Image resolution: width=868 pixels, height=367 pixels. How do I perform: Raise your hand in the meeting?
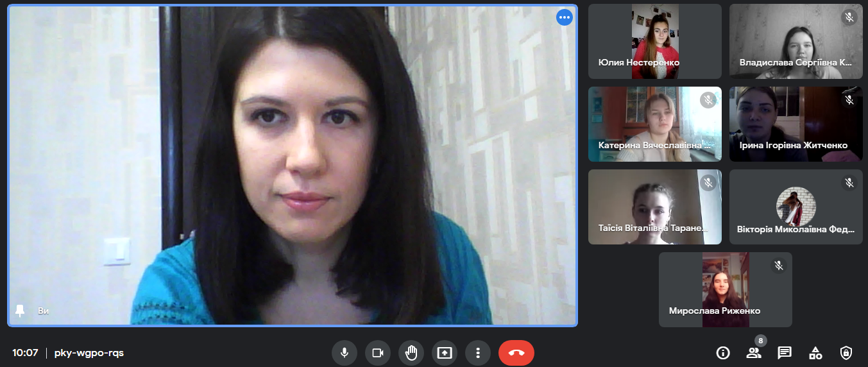point(411,353)
